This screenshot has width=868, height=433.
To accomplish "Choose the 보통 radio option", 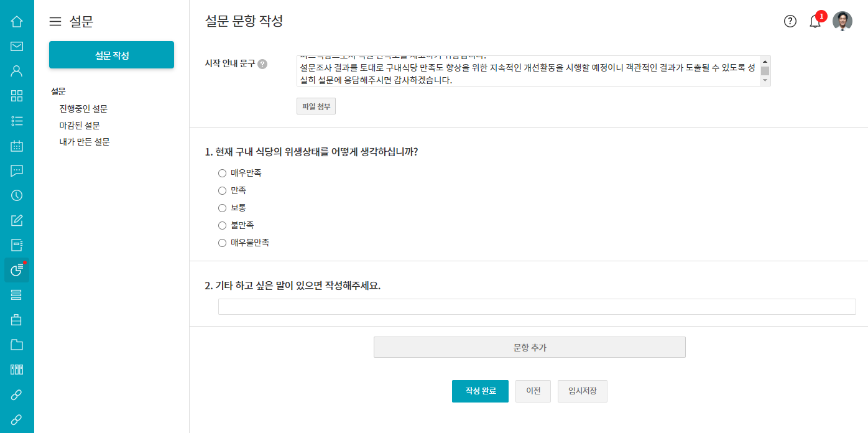I will [x=222, y=208].
